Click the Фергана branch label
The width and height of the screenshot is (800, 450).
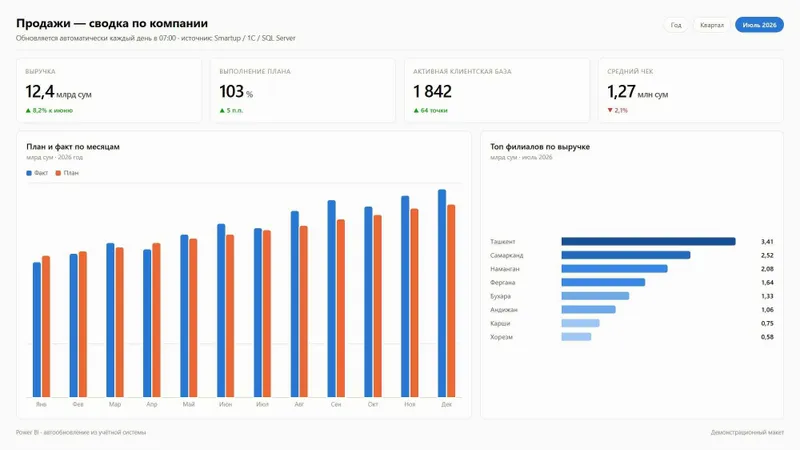click(x=503, y=283)
